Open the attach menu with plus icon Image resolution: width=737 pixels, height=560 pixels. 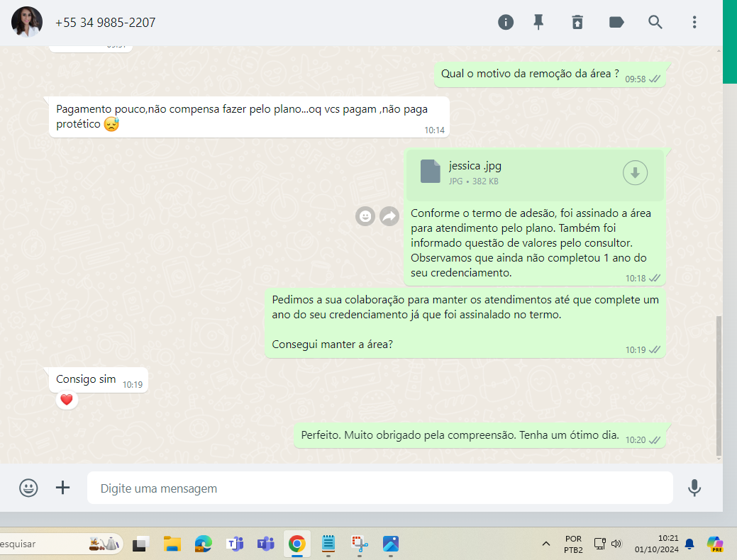63,488
